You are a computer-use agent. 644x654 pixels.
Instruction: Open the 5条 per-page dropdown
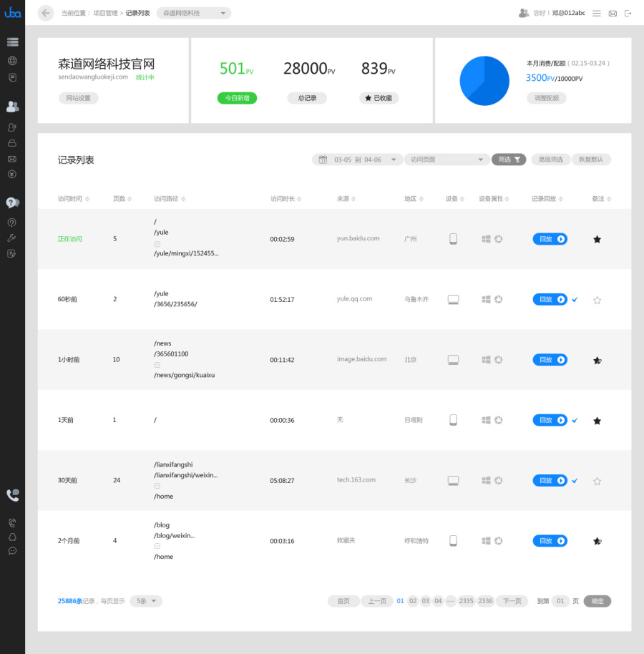[146, 601]
